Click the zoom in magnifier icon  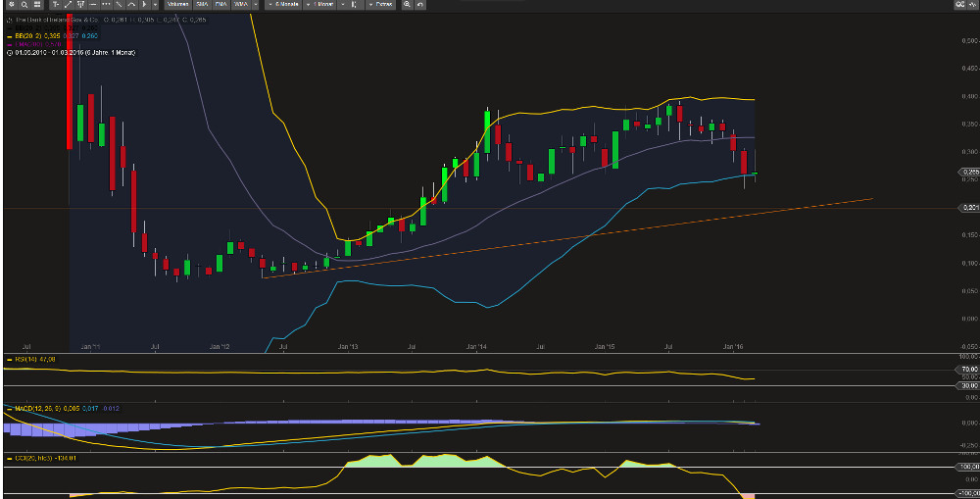(407, 5)
